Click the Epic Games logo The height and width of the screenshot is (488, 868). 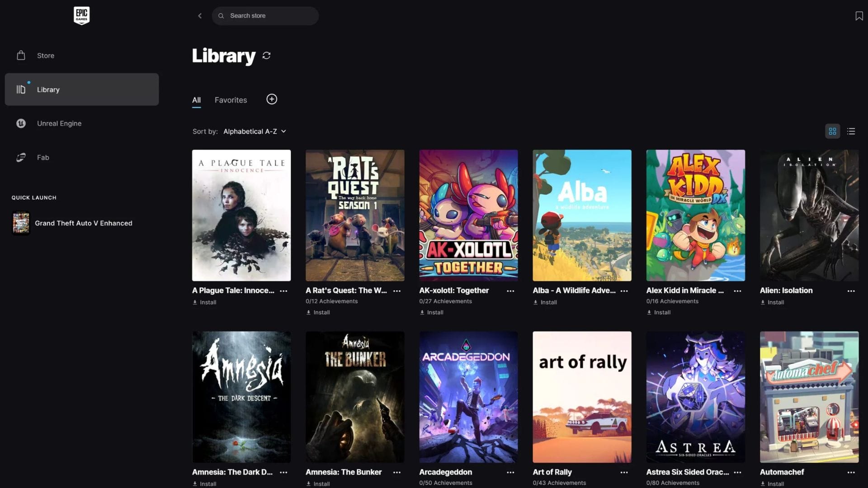81,15
